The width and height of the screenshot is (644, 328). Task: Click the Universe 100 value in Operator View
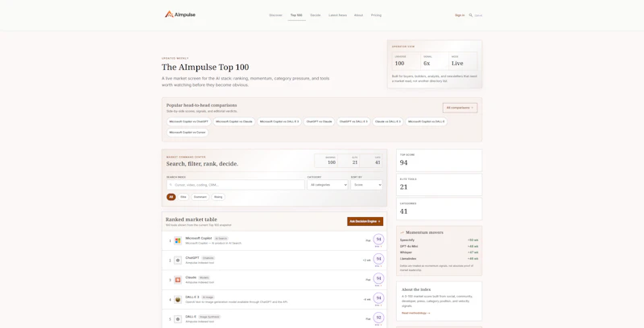399,64
